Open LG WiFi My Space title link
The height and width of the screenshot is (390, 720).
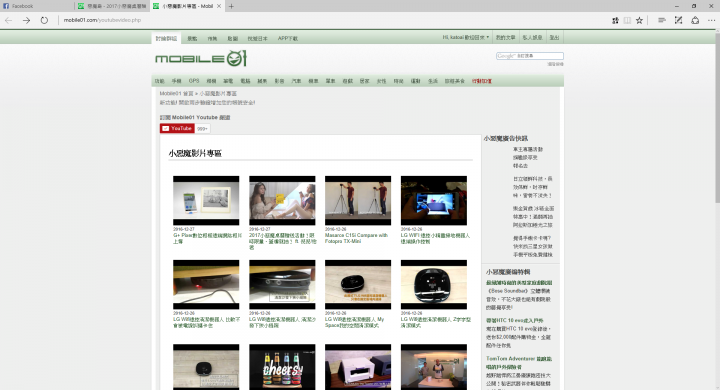pos(355,322)
